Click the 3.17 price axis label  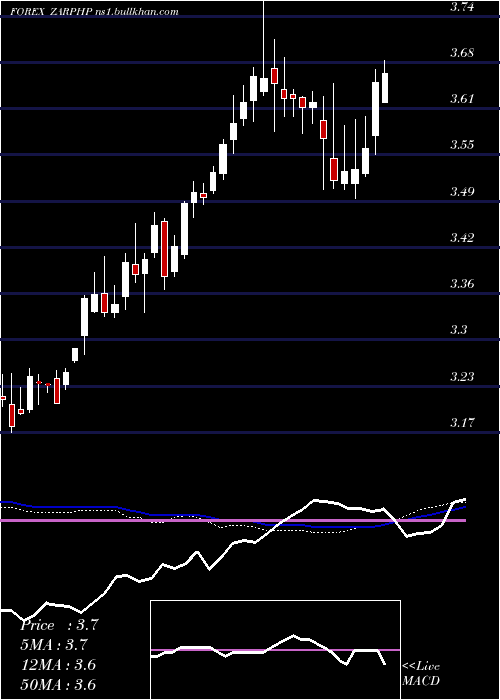click(462, 422)
